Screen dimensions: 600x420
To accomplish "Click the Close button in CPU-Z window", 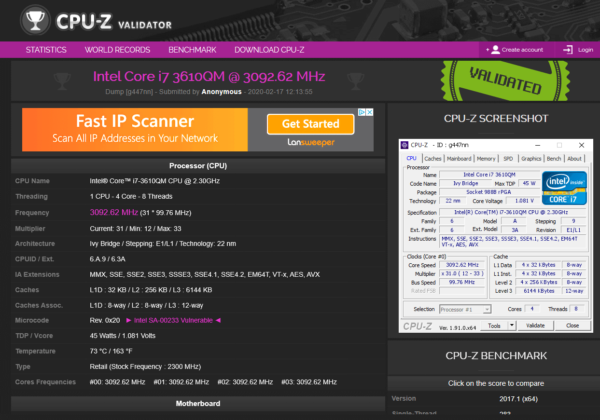I will 572,326.
